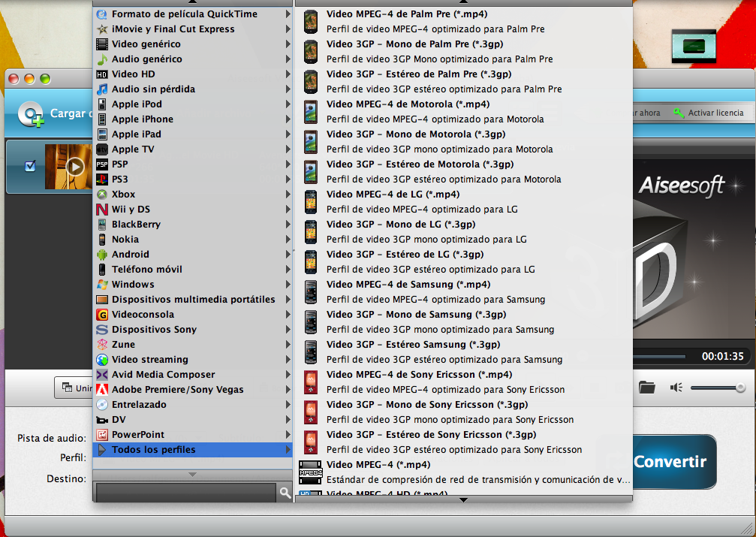Select Video MPEG-4 de Motorola profile
The height and width of the screenshot is (537, 756).
point(463,112)
